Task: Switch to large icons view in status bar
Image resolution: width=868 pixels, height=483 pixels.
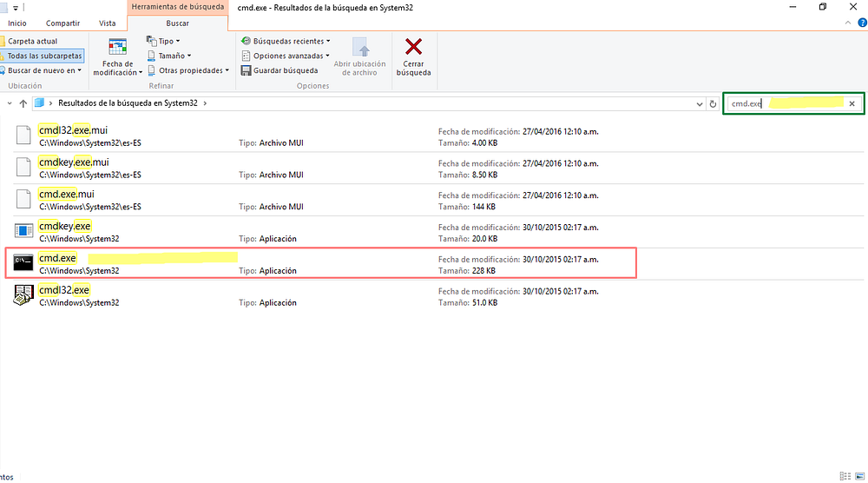Action: 859,476
